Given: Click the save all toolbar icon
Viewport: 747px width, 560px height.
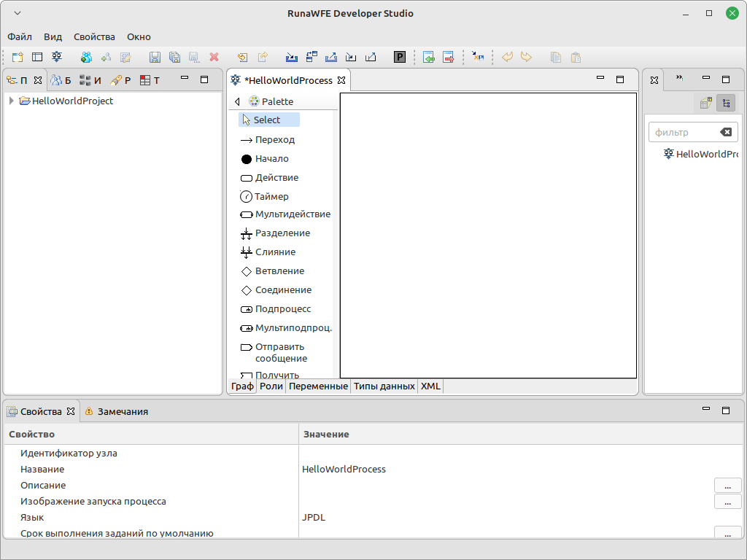Looking at the screenshot, I should 175,57.
